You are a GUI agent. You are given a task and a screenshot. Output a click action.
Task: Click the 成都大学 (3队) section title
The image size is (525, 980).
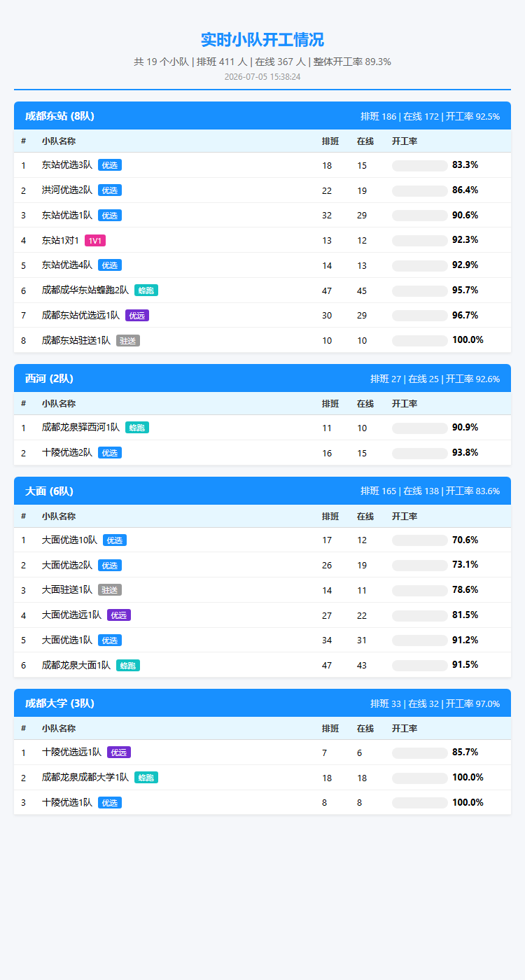(59, 703)
